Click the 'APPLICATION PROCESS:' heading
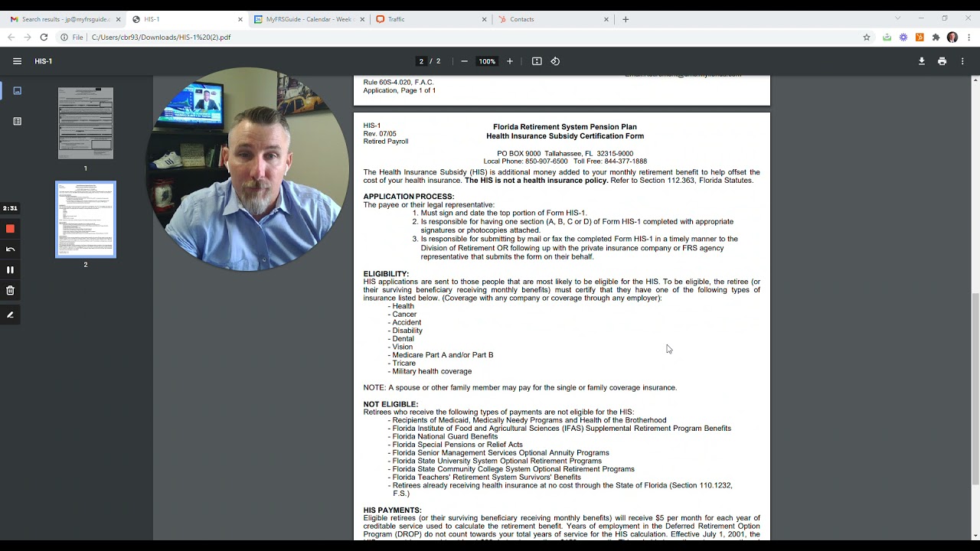Image resolution: width=980 pixels, height=551 pixels. pyautogui.click(x=409, y=197)
